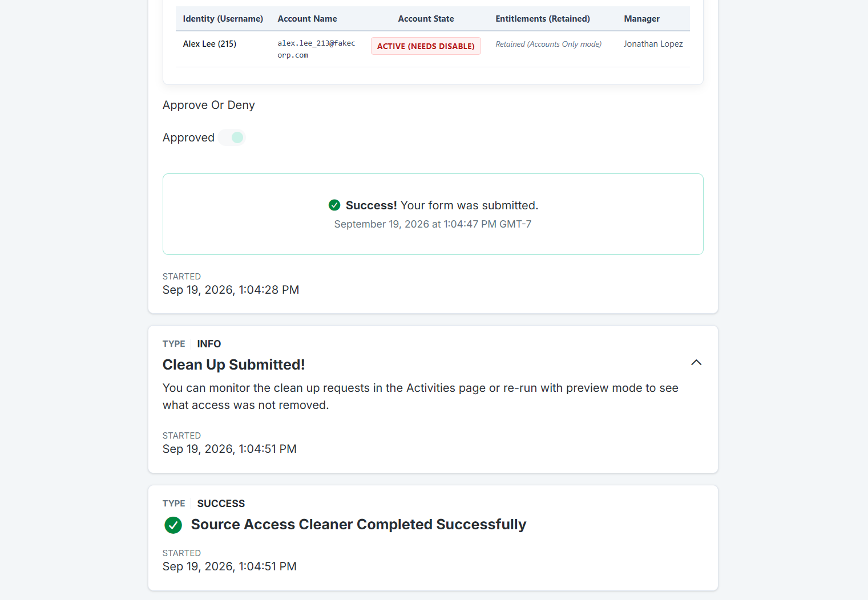868x600 pixels.
Task: Click the September 19, 2026 submission timestamp
Action: [433, 224]
